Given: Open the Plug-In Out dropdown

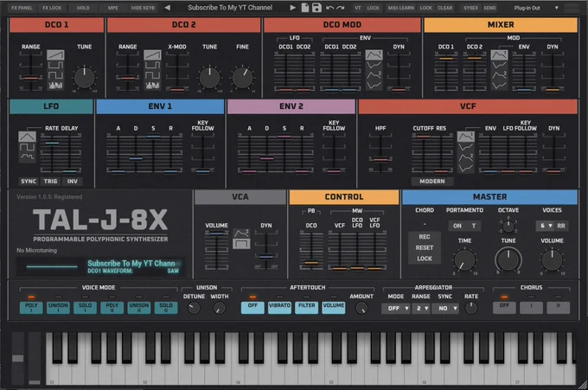Looking at the screenshot, I should click(536, 8).
